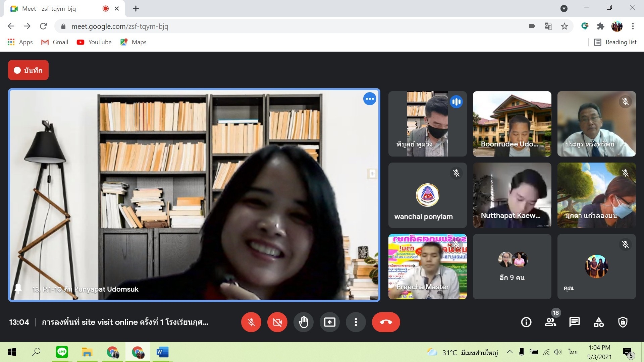
Task: Open a new browser tab
Action: point(136,9)
